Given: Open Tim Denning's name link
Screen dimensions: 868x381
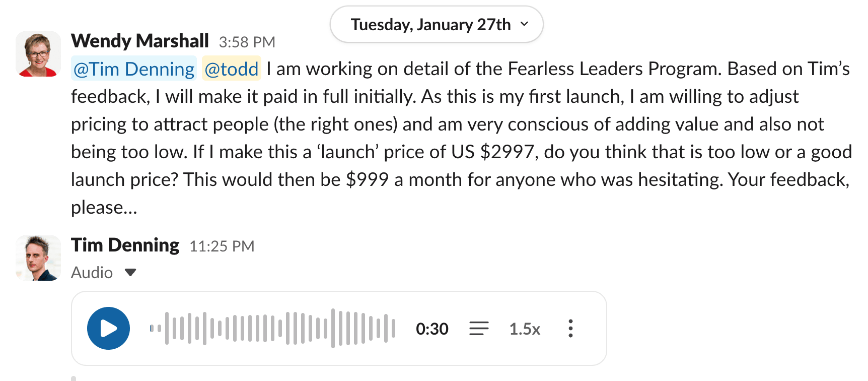Looking at the screenshot, I should pos(125,245).
